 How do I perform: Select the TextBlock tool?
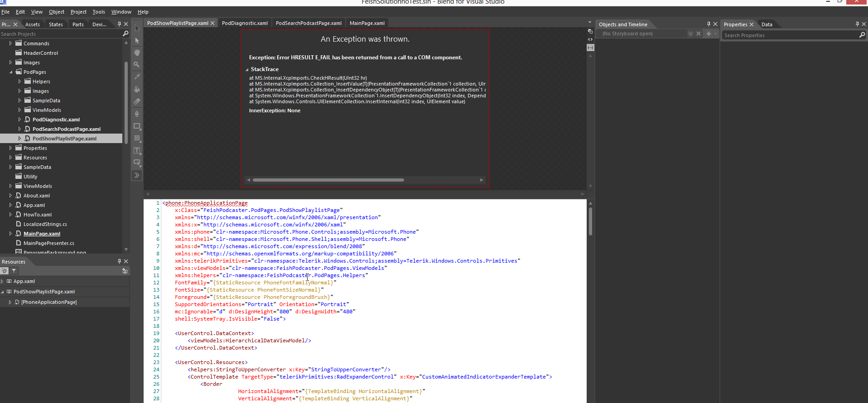point(137,150)
